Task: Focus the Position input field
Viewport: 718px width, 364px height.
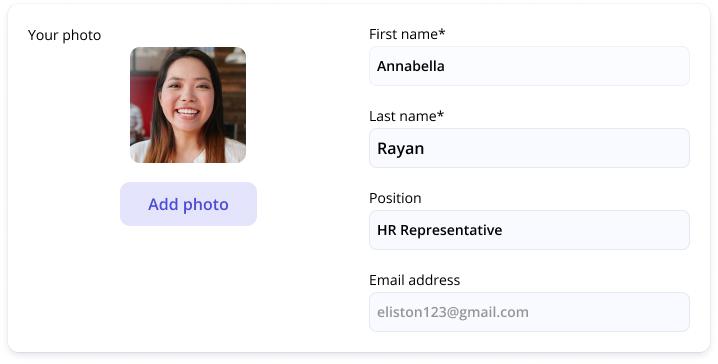Action: point(529,230)
